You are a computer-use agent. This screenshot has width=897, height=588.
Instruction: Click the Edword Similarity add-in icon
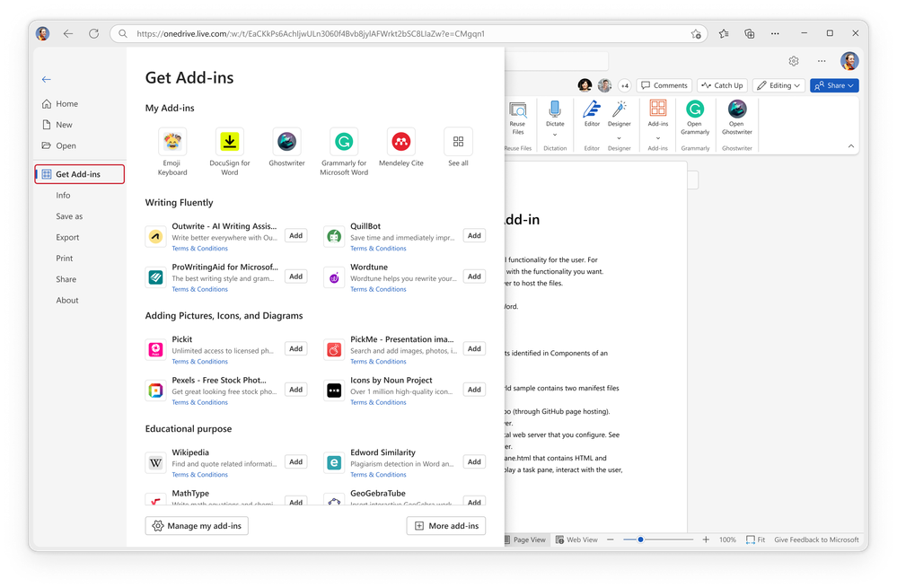click(x=334, y=462)
